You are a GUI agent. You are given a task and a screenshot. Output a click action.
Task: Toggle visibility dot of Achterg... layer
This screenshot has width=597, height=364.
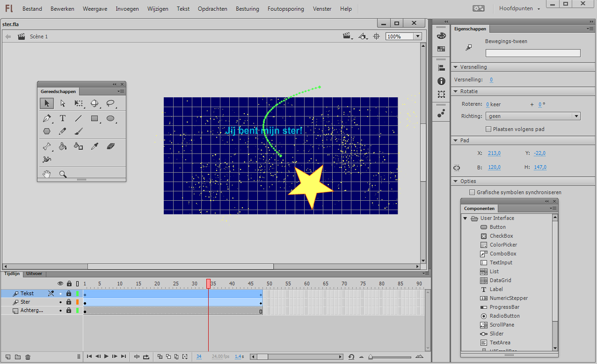pyautogui.click(x=60, y=310)
